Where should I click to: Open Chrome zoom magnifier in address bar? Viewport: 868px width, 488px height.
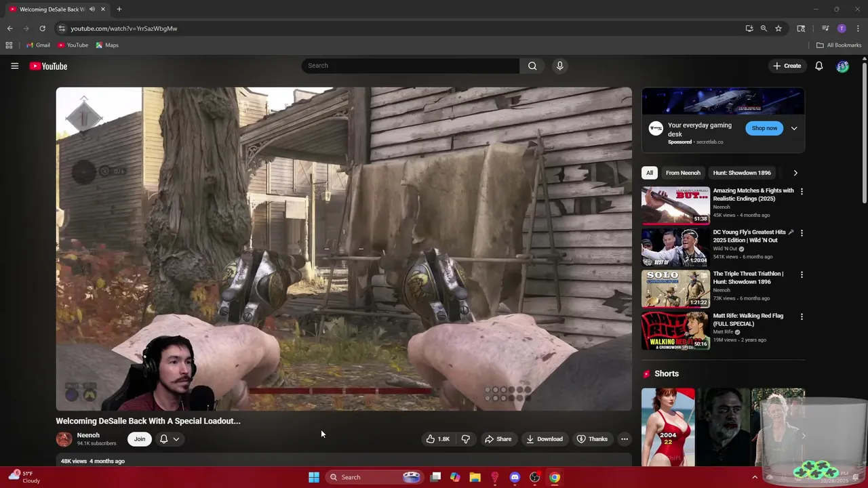click(x=764, y=28)
